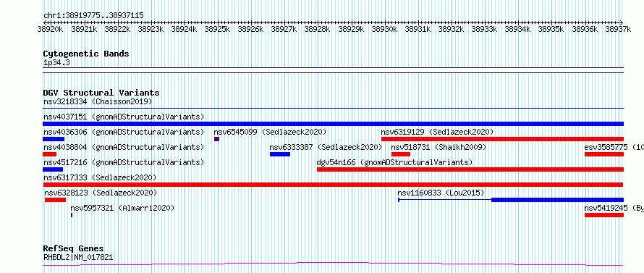Viewport: 644px width, 273px height.
Task: Click ruler position 38935k
Action: coord(551,29)
